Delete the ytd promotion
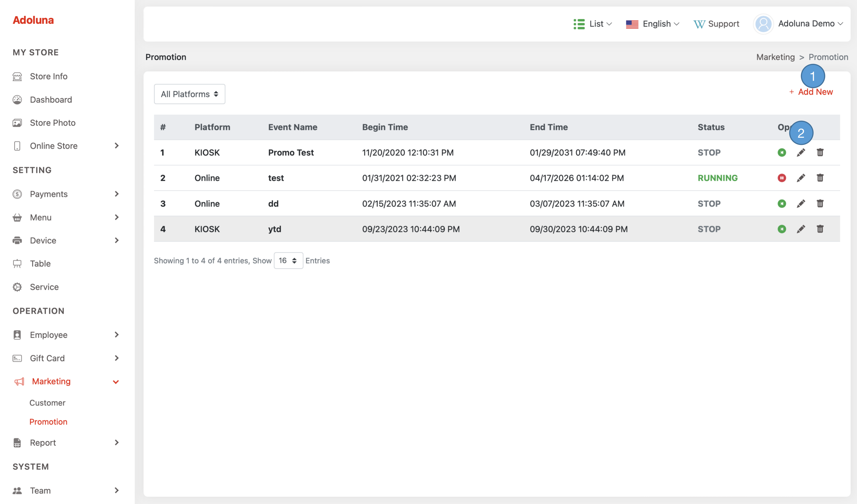 click(x=820, y=229)
